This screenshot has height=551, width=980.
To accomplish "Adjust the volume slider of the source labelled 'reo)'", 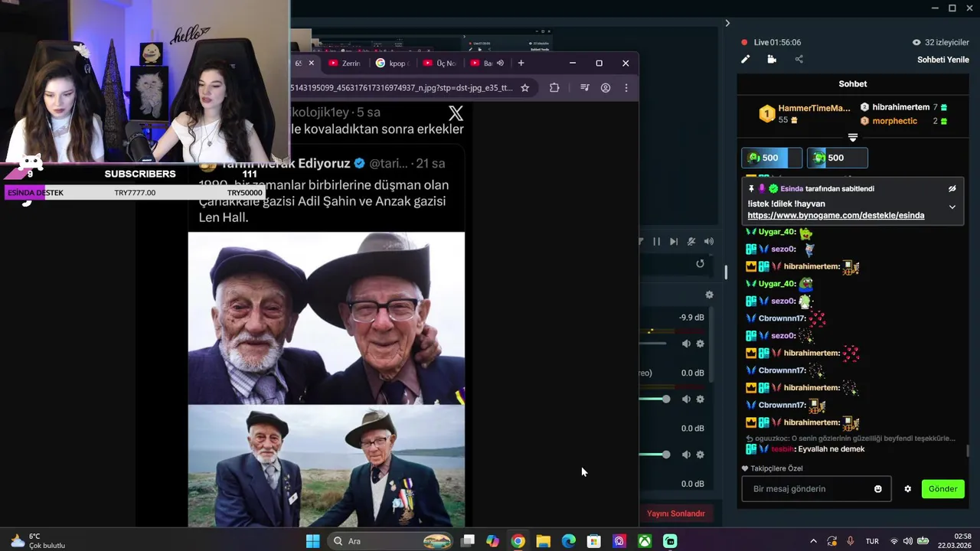I will (655, 399).
